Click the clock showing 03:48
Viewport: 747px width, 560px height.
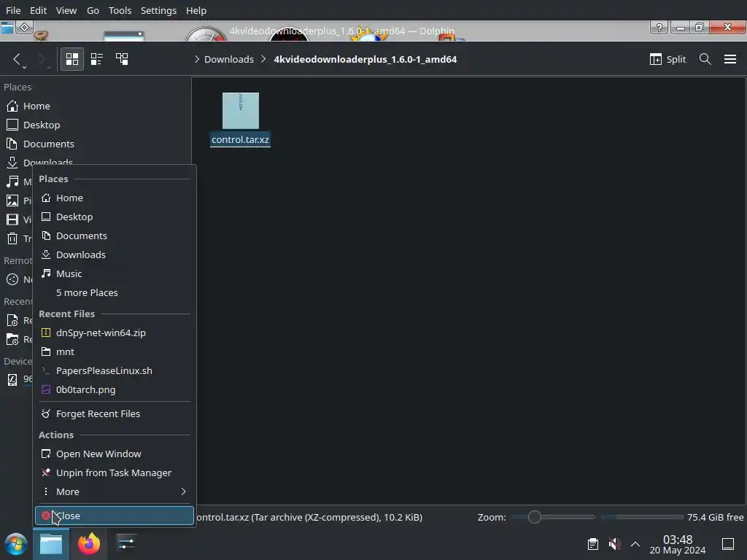pos(678,544)
